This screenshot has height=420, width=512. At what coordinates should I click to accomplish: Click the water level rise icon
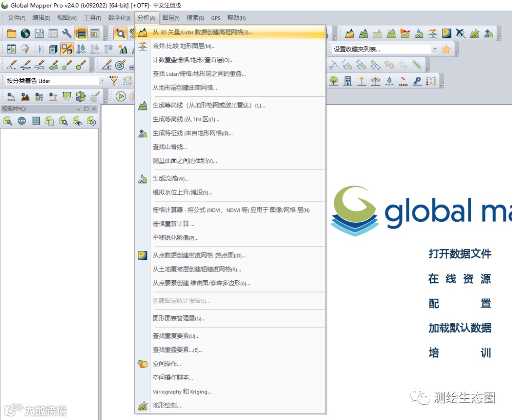tap(81, 49)
